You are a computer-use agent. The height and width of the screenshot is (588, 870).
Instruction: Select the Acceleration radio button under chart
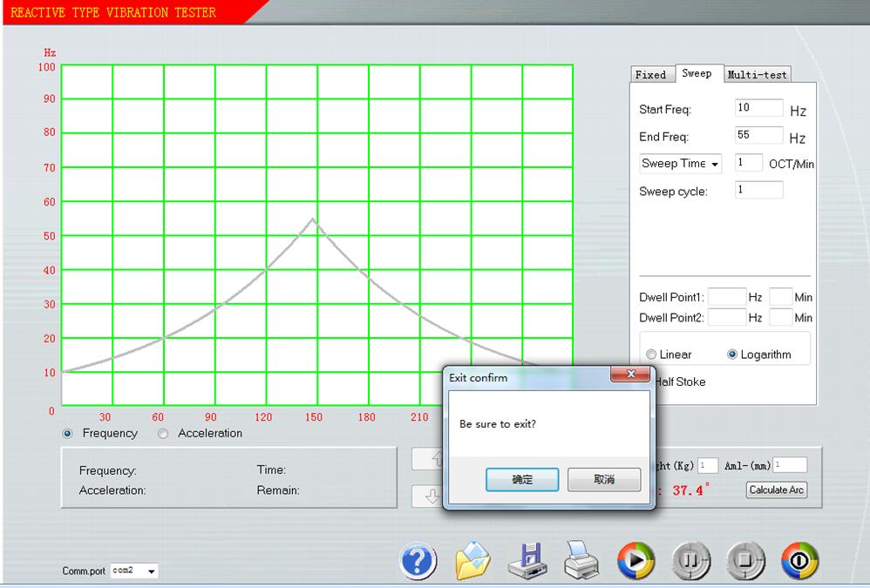163,434
